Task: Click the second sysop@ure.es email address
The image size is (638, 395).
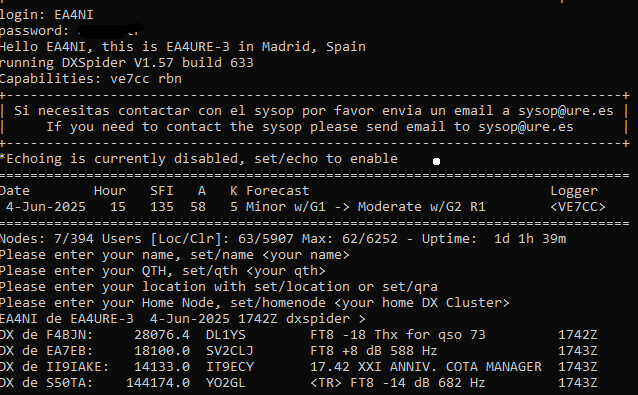Action: click(526, 127)
